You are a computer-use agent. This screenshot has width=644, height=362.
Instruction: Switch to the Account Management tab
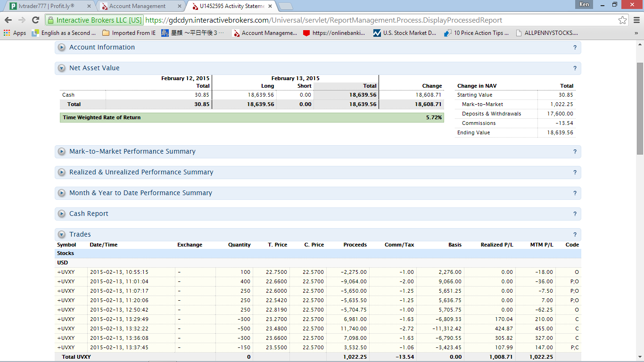[137, 6]
